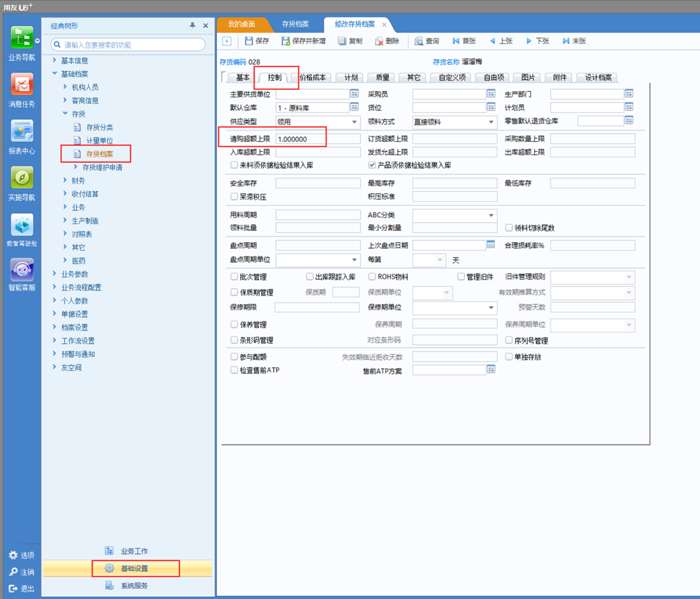The height and width of the screenshot is (599, 700).
Task: Click the 保存 toolbar button
Action: pyautogui.click(x=257, y=41)
